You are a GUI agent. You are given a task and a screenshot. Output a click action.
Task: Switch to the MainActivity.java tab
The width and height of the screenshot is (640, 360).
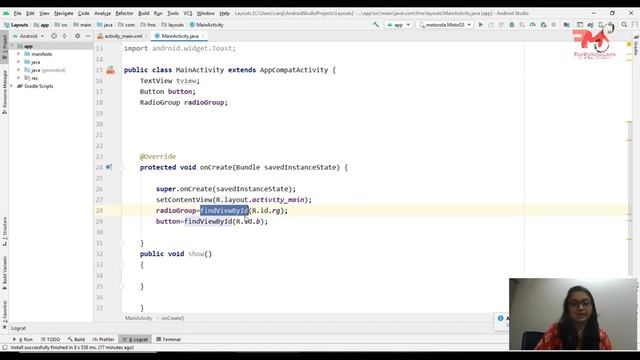[x=180, y=36]
